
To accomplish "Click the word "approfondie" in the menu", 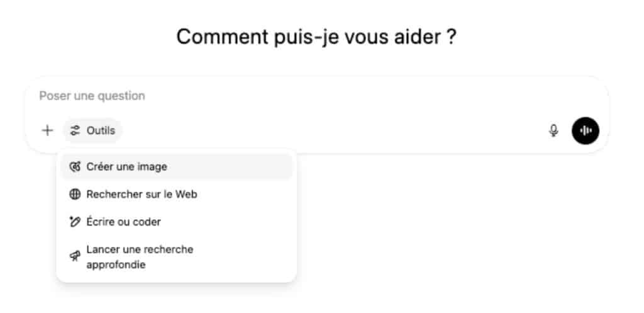I will pos(116,265).
